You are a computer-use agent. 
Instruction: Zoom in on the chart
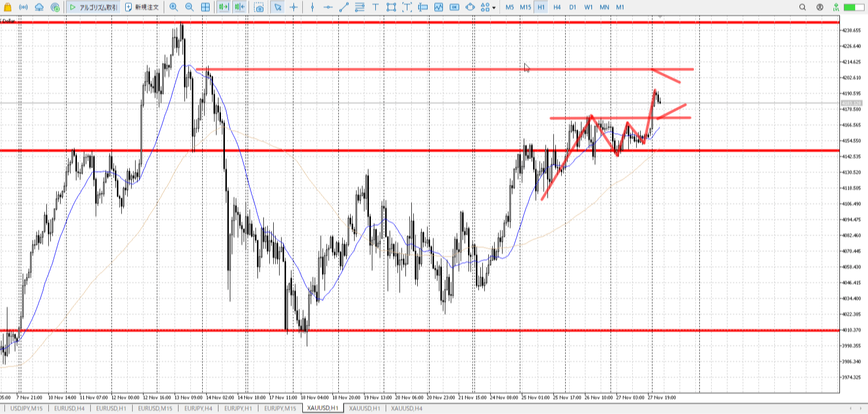174,7
